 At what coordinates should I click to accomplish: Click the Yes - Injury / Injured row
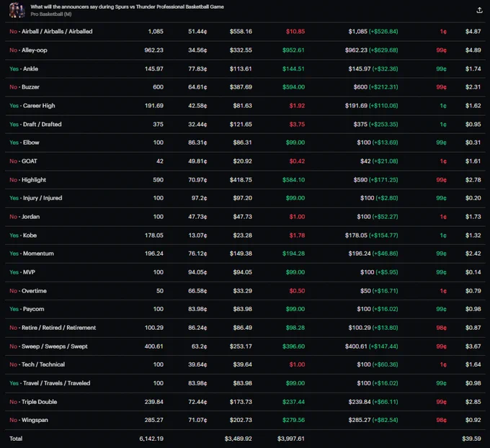coord(245,198)
